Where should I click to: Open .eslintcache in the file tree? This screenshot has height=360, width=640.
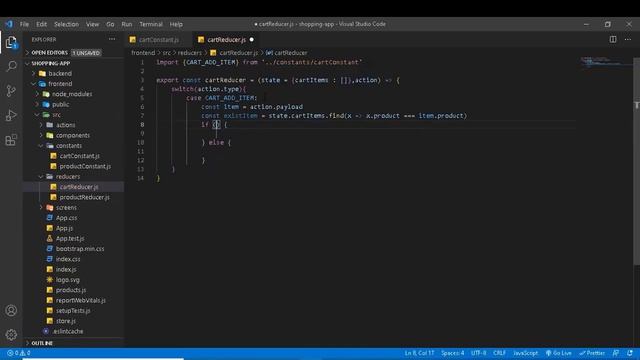click(68, 331)
